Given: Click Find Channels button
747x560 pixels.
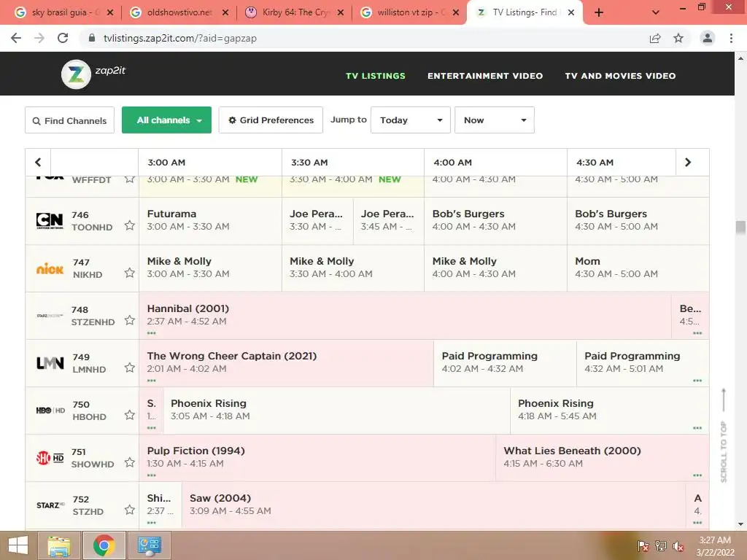Looking at the screenshot, I should [x=69, y=120].
